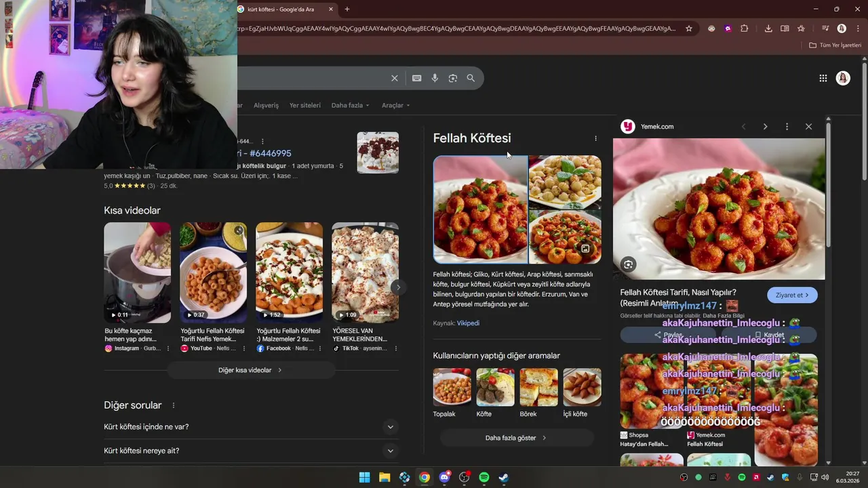Open the Google account avatar

tap(843, 78)
